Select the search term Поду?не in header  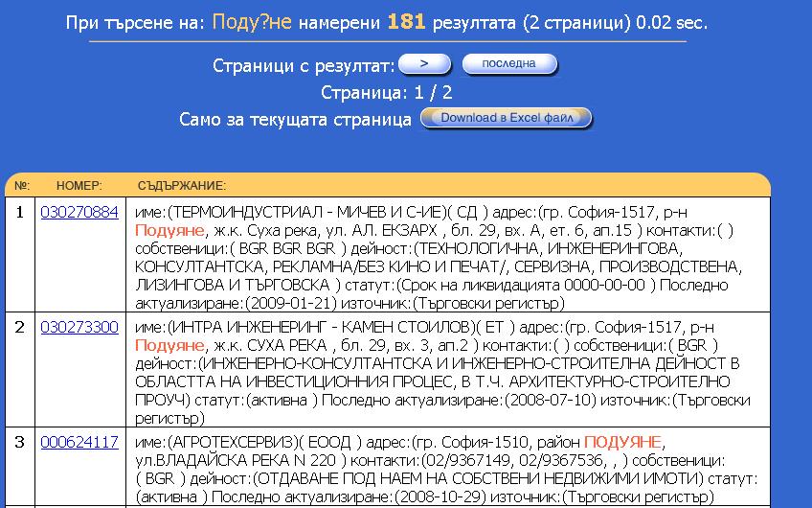coord(252,22)
